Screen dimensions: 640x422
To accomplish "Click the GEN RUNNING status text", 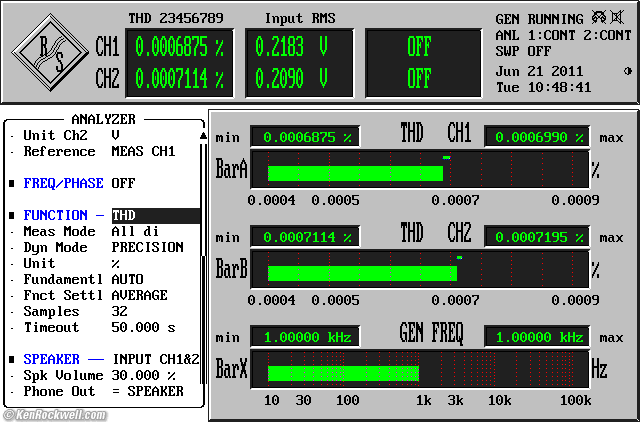I will tap(540, 19).
